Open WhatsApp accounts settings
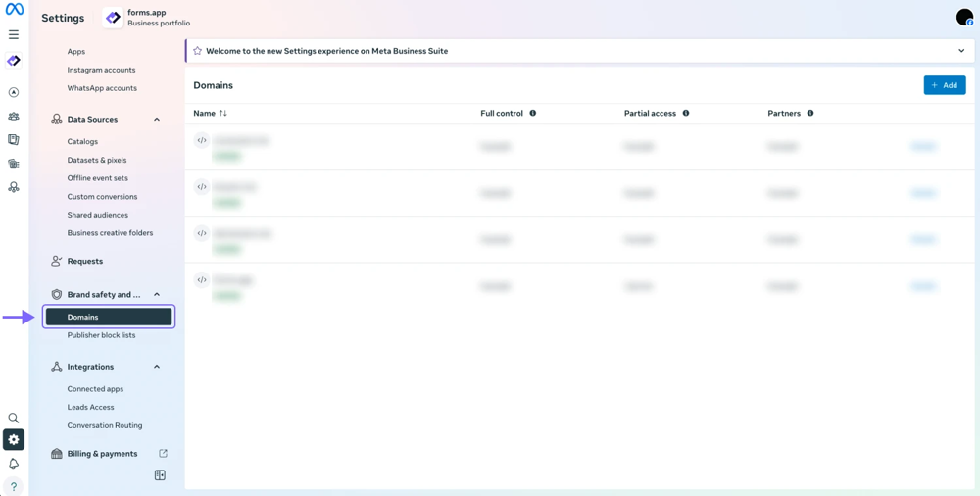Image resolution: width=980 pixels, height=496 pixels. click(x=102, y=88)
